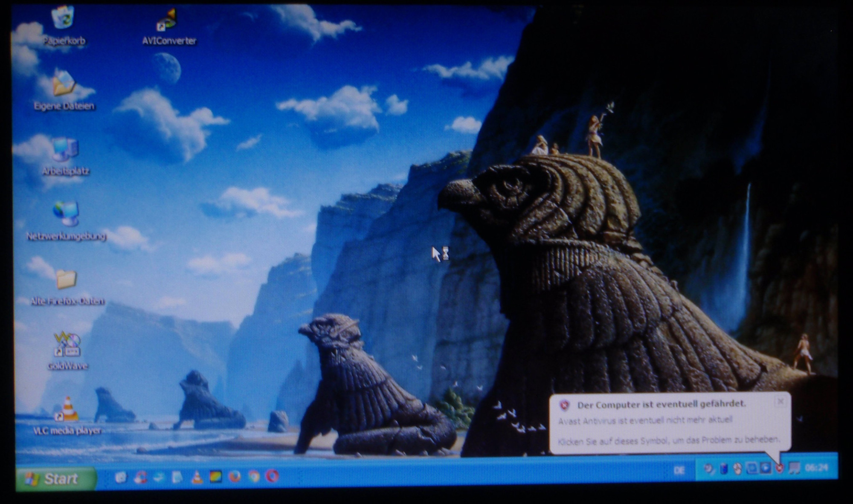The image size is (853, 504).
Task: Click the taskbar clock showing 06:24
Action: (816, 468)
